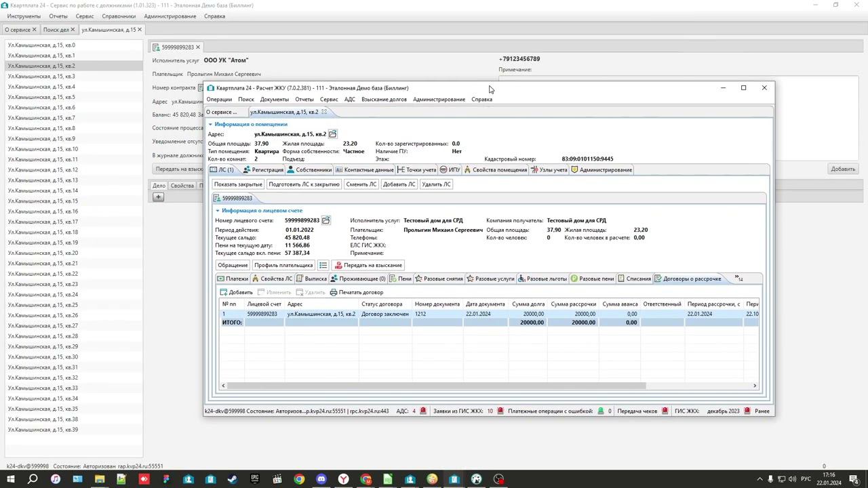The width and height of the screenshot is (868, 488).
Task: Open the Документы menu
Action: pos(275,100)
